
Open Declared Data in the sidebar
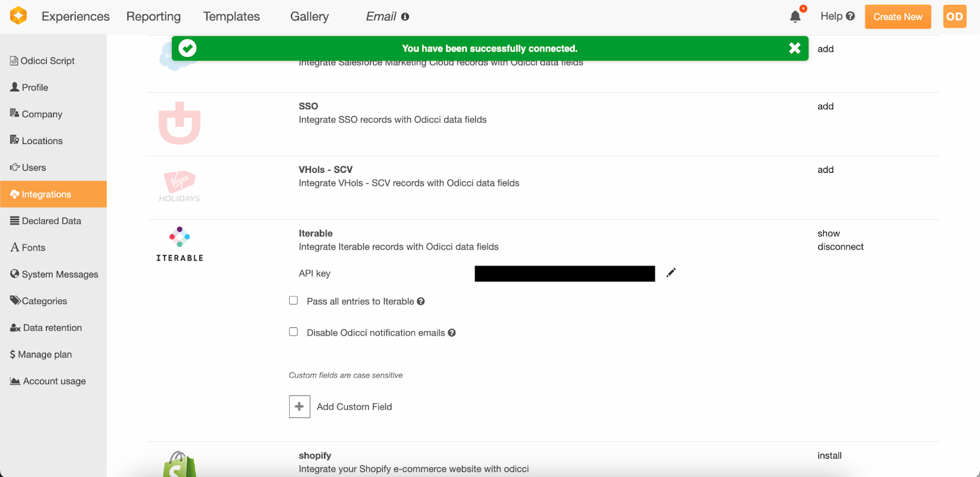click(51, 221)
